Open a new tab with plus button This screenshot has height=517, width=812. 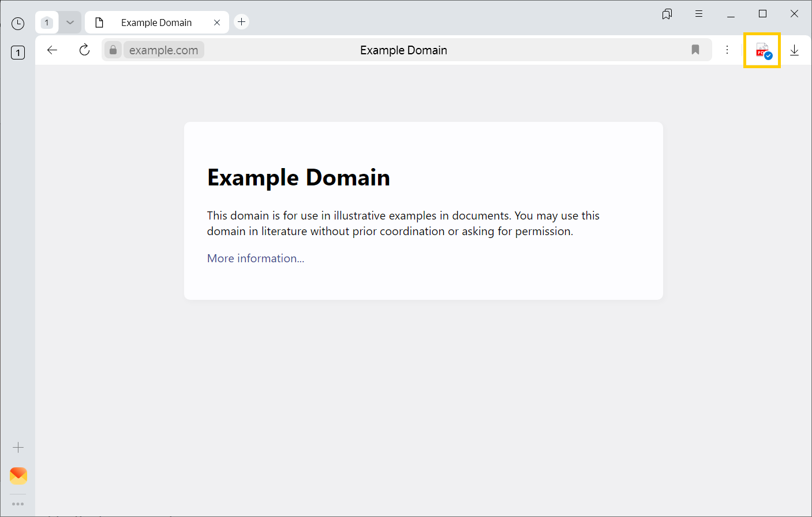(242, 22)
